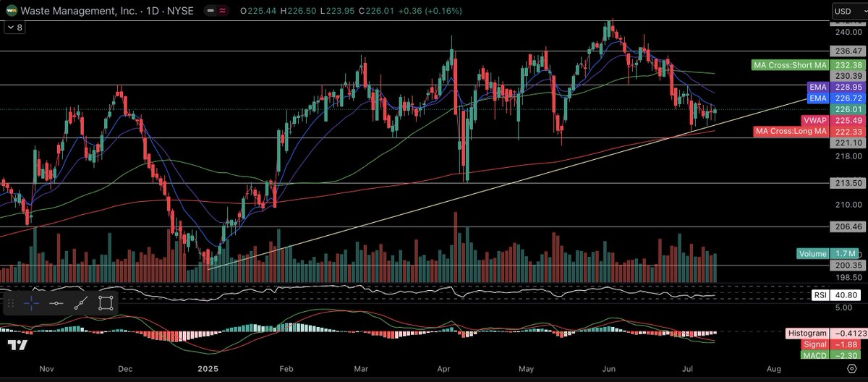Click the MACD −2.30 label
Viewport: 868px width, 382px height.
pos(830,355)
